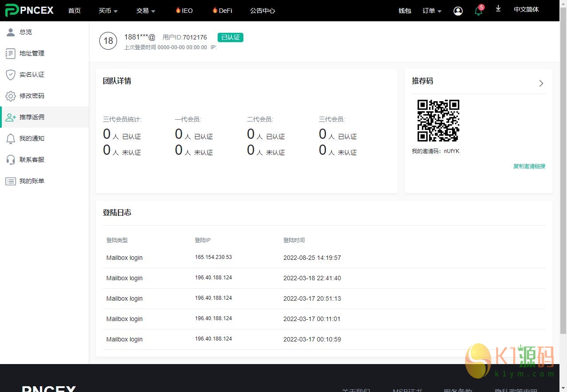Click the PNCEX logo in header

(29, 10)
